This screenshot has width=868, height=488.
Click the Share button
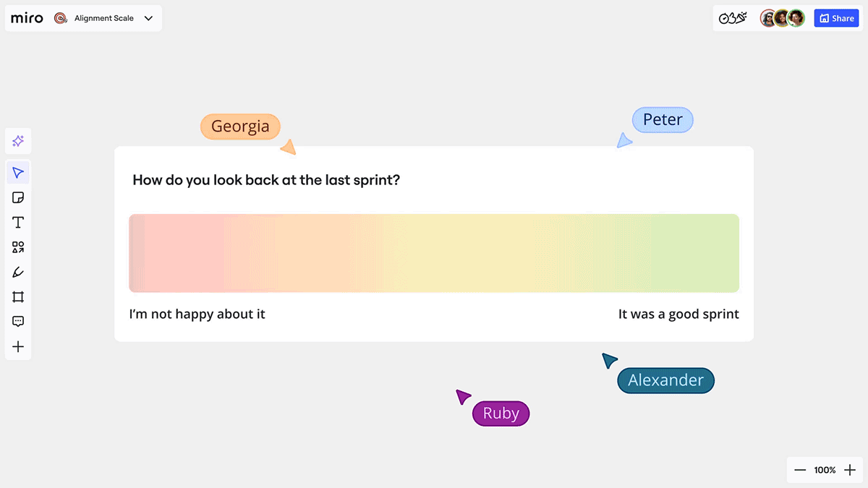pyautogui.click(x=836, y=18)
